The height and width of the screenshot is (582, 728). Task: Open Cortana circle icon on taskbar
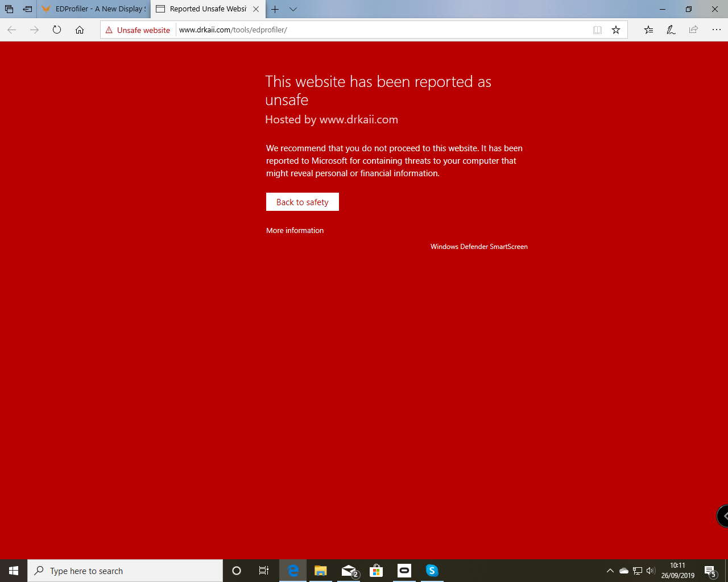(237, 571)
